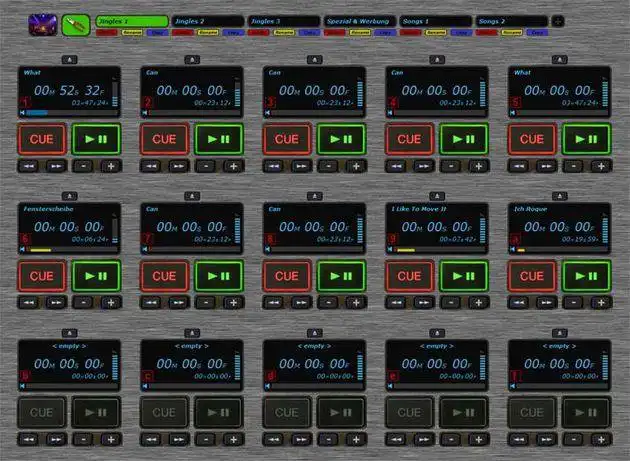Click CUE button of player 4
The height and width of the screenshot is (461, 630).
pos(409,139)
